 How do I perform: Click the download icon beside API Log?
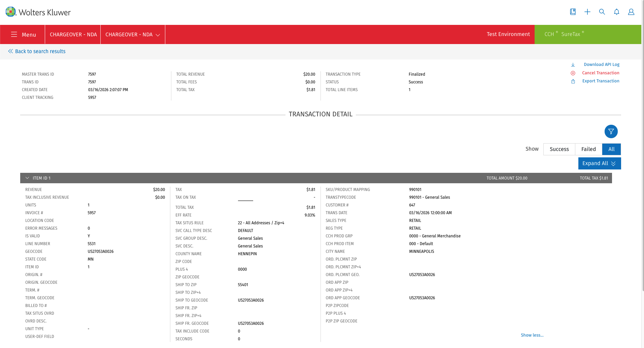[x=573, y=65]
